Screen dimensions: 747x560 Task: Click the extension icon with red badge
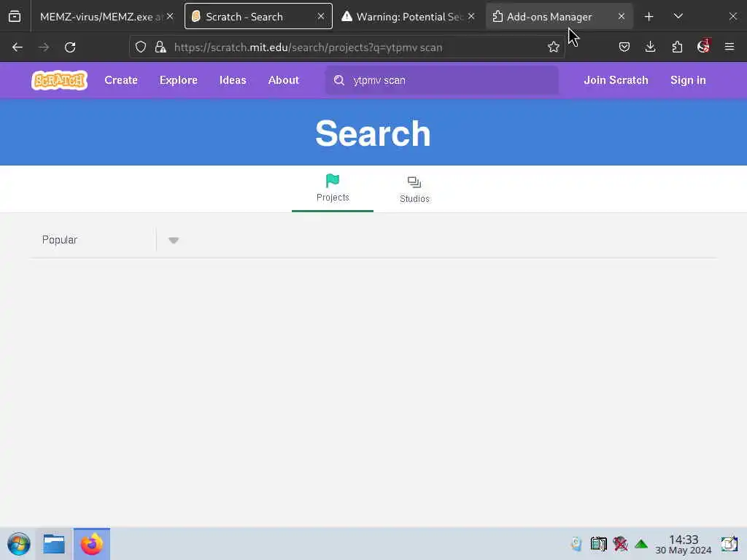click(x=704, y=46)
